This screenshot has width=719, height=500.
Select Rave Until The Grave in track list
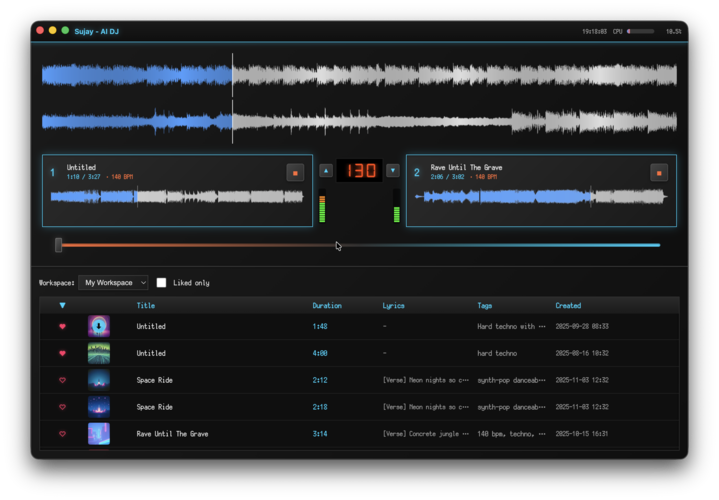(x=172, y=433)
